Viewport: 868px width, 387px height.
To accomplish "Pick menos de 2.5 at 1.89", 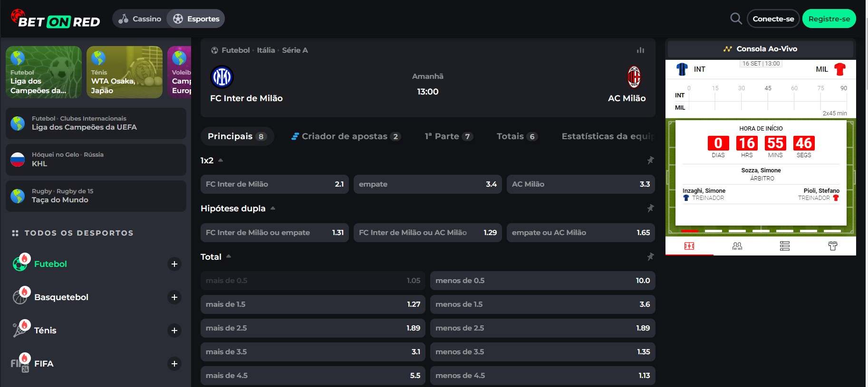I will coord(543,328).
